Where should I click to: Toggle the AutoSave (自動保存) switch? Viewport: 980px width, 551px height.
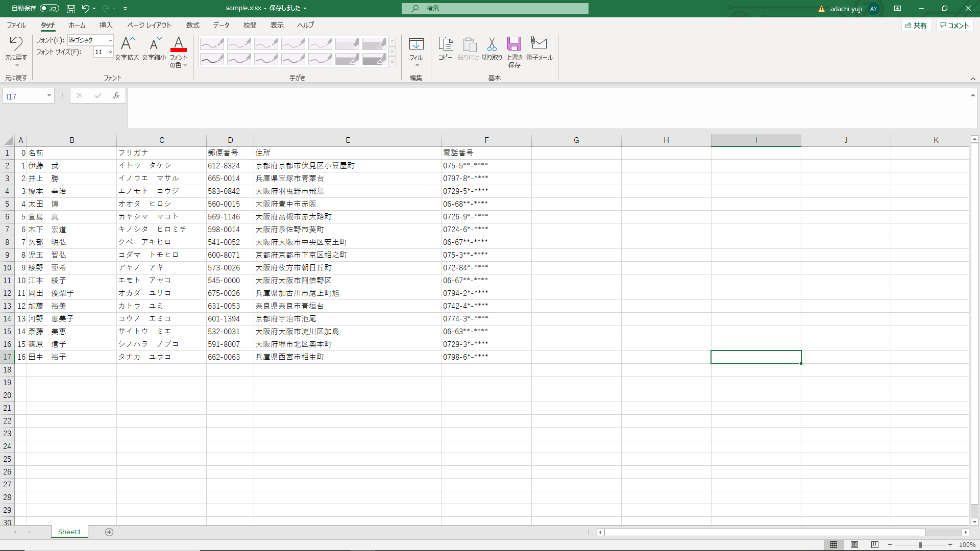click(50, 8)
